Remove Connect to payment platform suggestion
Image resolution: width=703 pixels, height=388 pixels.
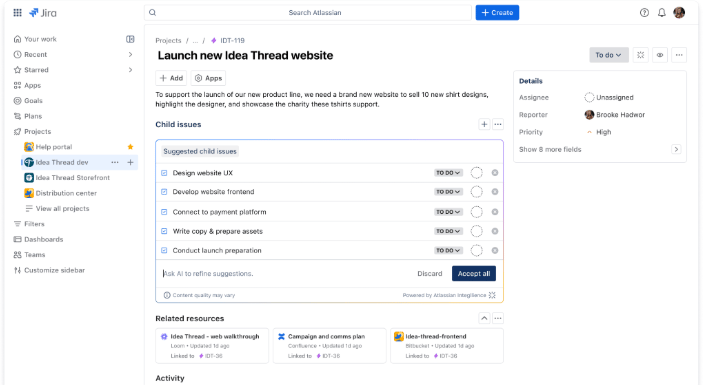495,212
